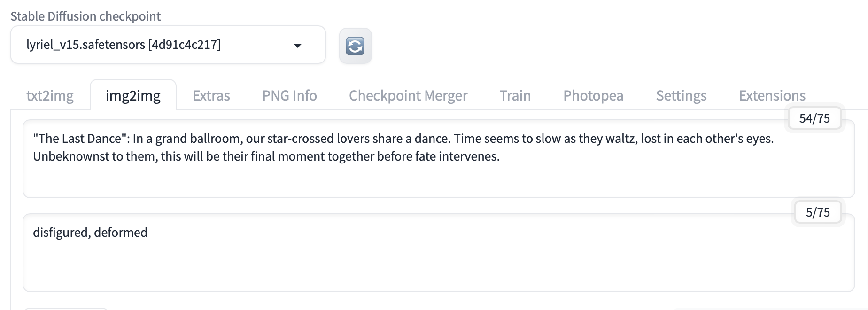Open the lyriel_v15.safetensors checkpoint selector

(168, 45)
